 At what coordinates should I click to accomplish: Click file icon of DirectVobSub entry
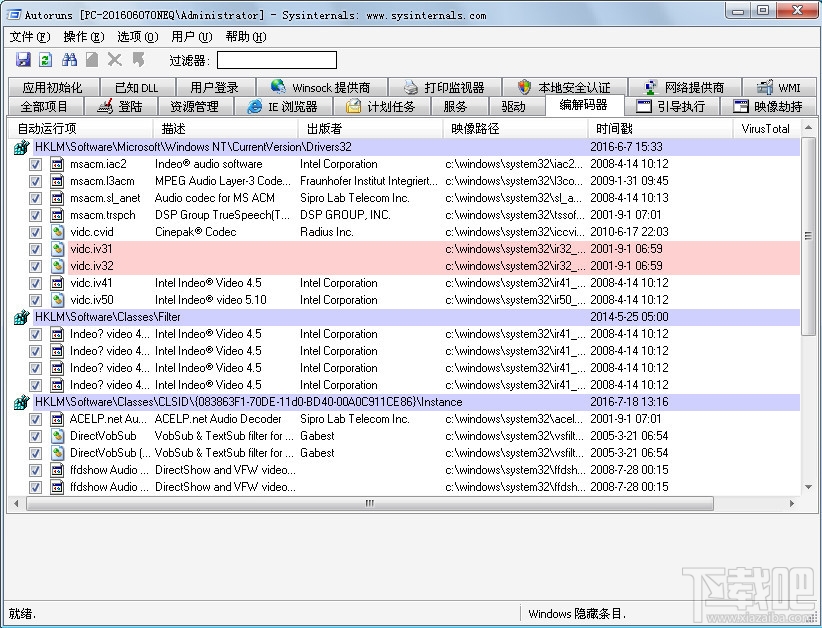click(57, 436)
